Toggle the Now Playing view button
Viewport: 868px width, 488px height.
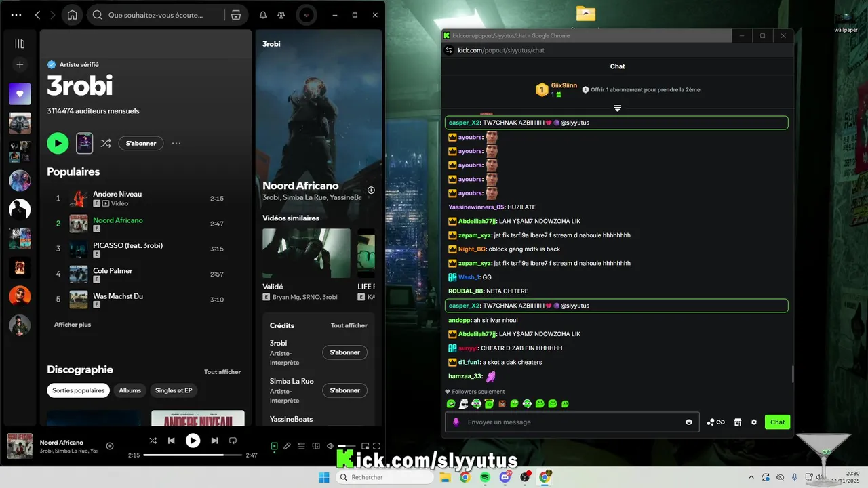click(x=274, y=446)
